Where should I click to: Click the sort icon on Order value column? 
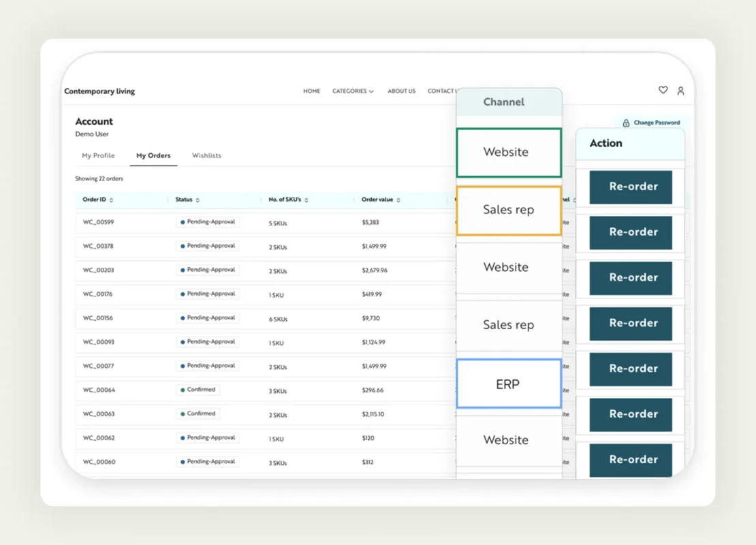[398, 199]
